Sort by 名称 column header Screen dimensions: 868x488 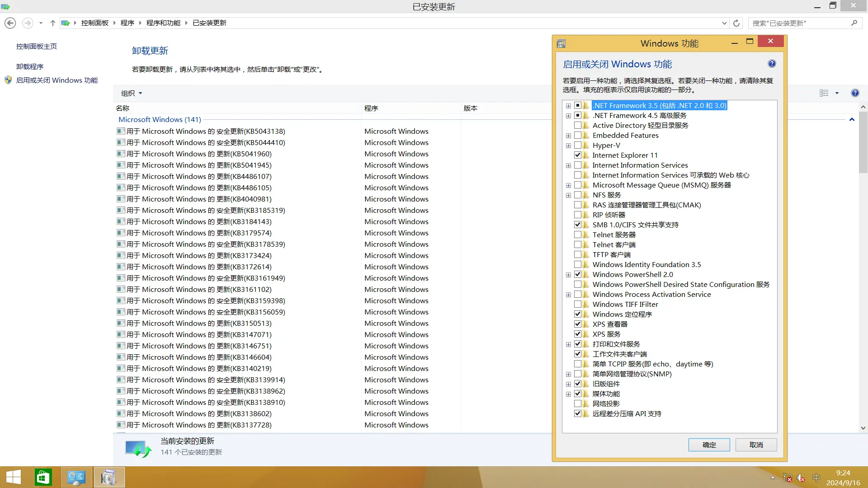(237, 108)
